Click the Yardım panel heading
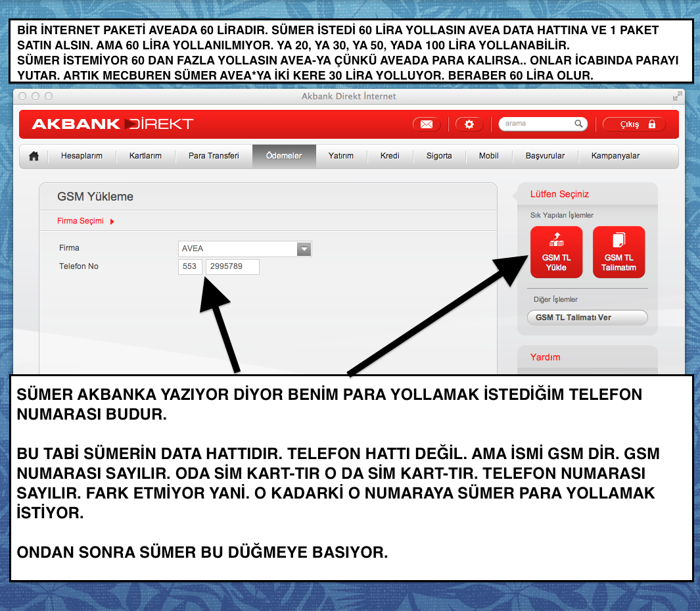This screenshot has height=611, width=700. [x=545, y=357]
